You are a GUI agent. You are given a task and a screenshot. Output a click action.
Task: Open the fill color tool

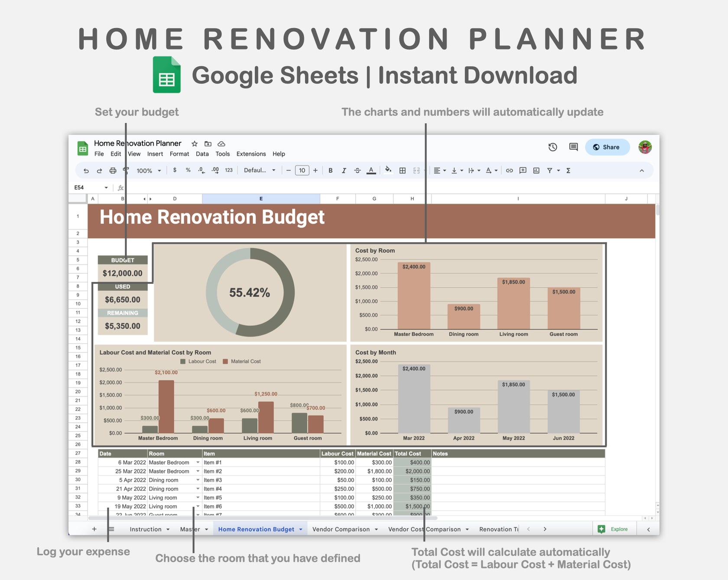click(x=388, y=170)
